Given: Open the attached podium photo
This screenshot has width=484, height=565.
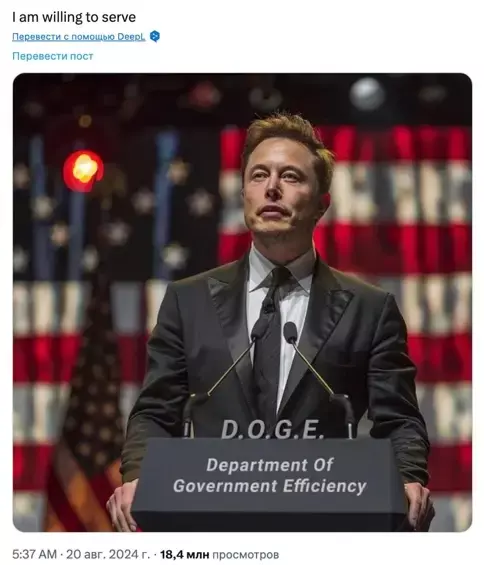Looking at the screenshot, I should [x=242, y=302].
